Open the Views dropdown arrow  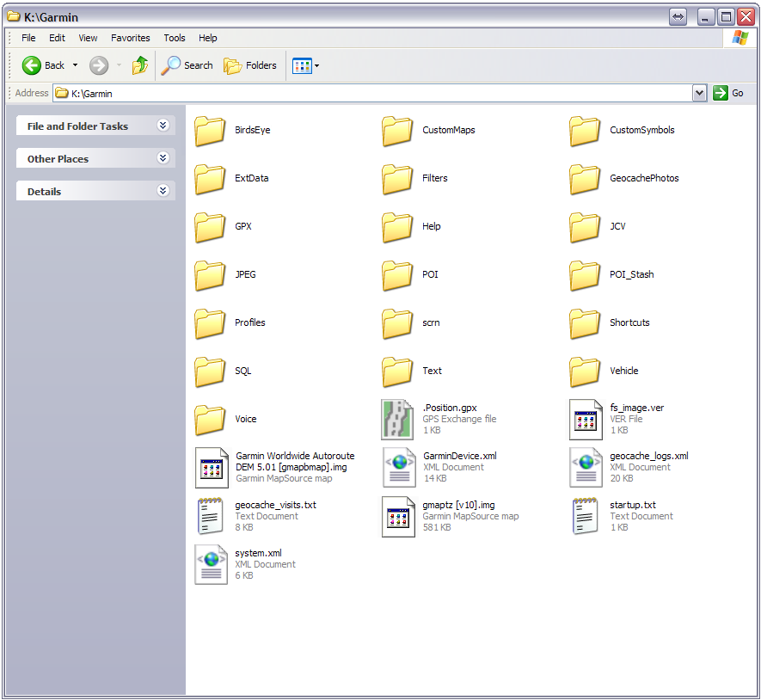[317, 65]
